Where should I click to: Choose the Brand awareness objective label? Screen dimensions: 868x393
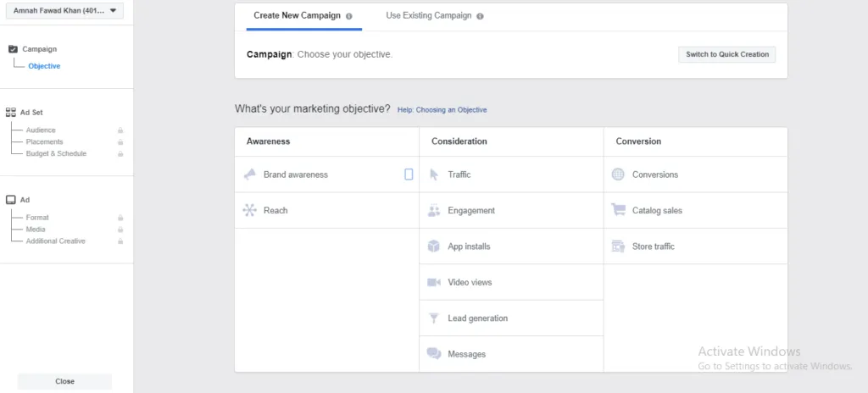click(296, 174)
